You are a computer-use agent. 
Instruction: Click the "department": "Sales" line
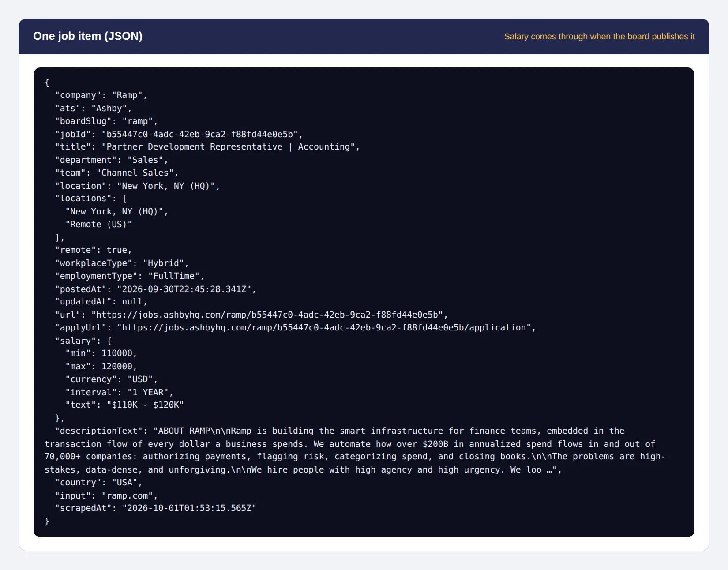point(111,160)
